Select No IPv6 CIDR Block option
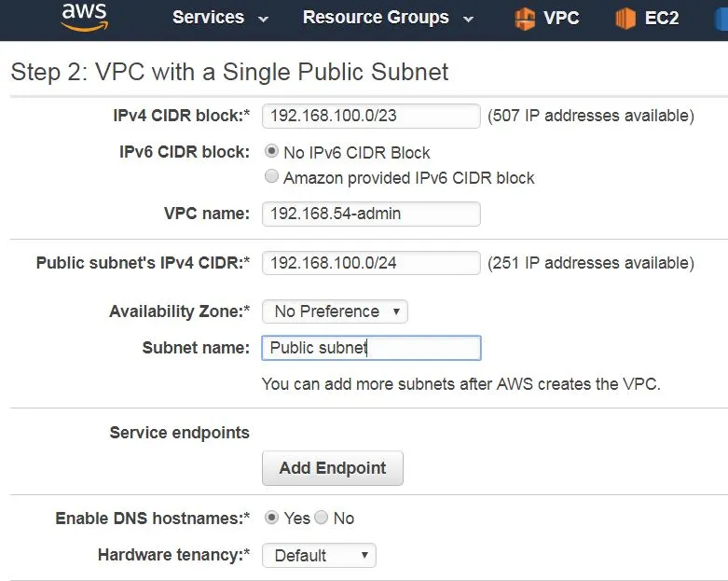 (272, 152)
